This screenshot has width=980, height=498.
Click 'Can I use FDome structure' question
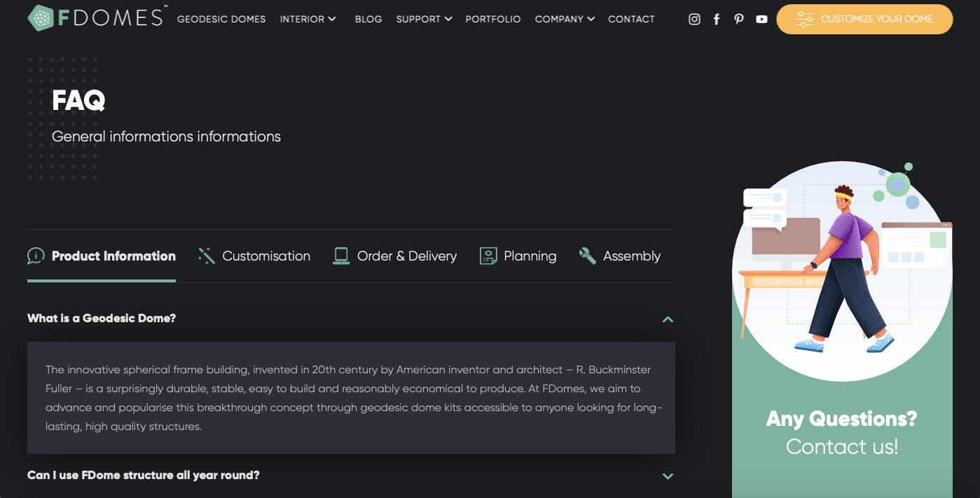pyautogui.click(x=144, y=475)
